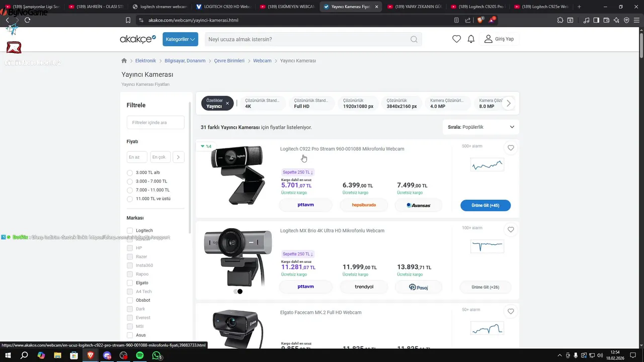Click Ürüne Git (+45) button
The width and height of the screenshot is (644, 362).
click(486, 205)
